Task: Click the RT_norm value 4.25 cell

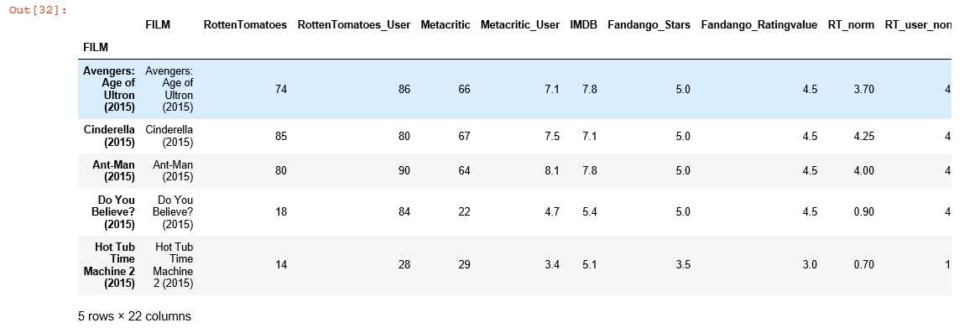Action: tap(863, 136)
